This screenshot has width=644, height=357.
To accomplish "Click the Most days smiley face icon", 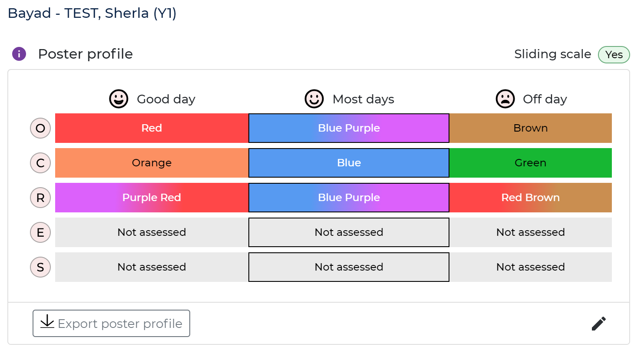I will point(314,99).
